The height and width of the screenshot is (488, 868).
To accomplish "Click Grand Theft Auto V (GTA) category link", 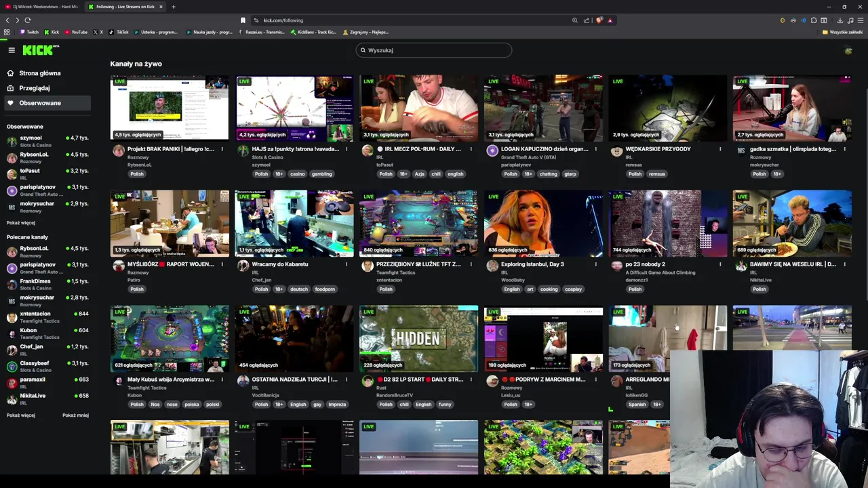I will (528, 157).
